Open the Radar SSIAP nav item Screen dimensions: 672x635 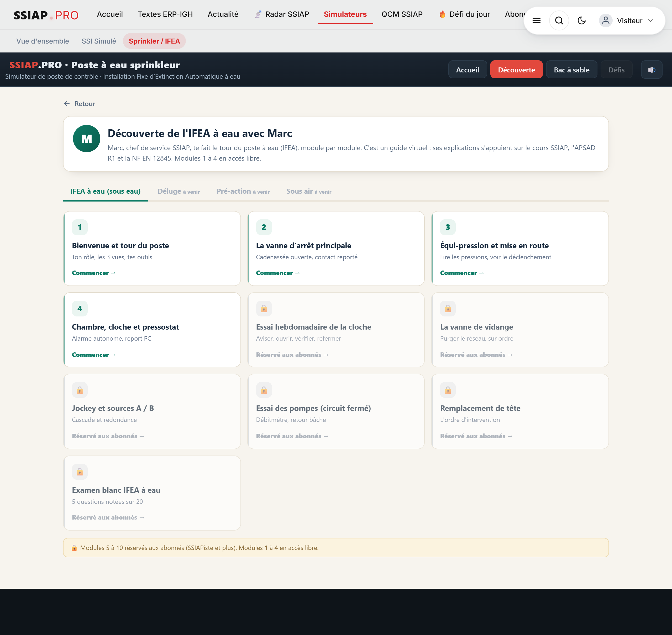pyautogui.click(x=282, y=14)
